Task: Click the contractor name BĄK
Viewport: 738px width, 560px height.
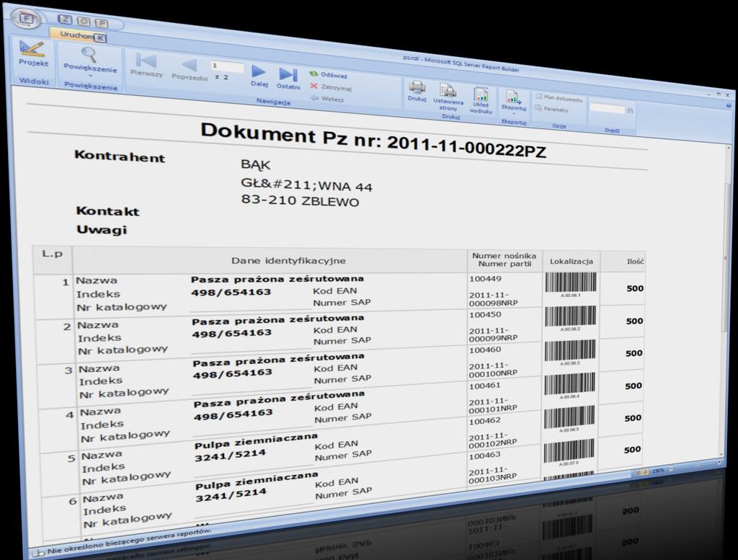Action: tap(256, 164)
